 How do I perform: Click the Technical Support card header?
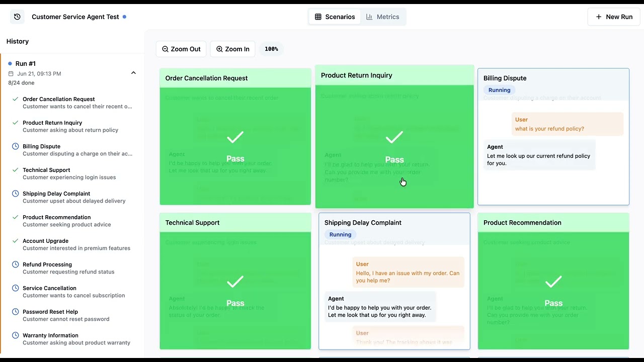tap(235, 223)
